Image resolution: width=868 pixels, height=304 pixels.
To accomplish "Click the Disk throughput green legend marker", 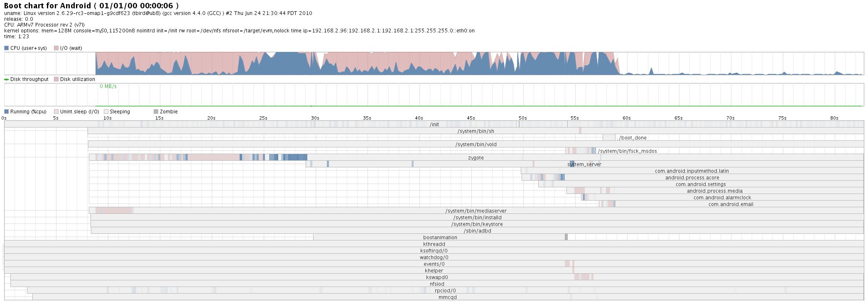I will 6,79.
